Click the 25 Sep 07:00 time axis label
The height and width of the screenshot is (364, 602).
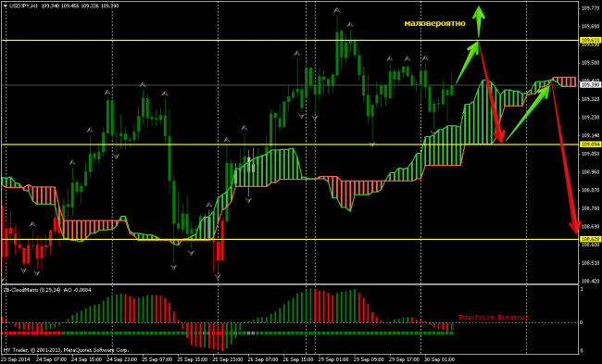click(157, 359)
